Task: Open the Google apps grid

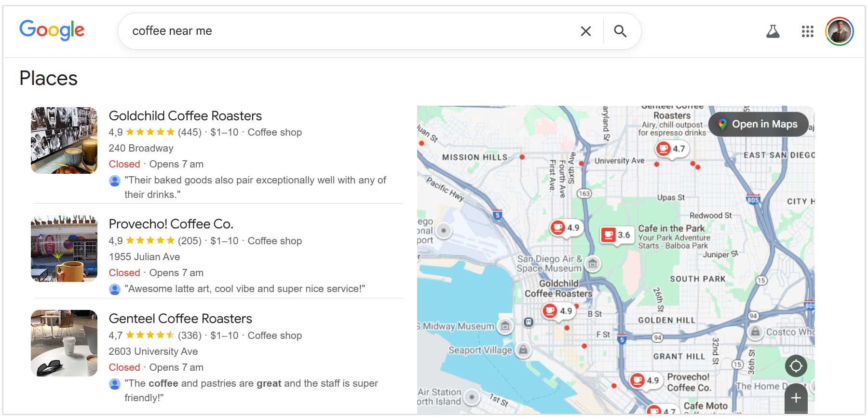Action: click(x=807, y=32)
